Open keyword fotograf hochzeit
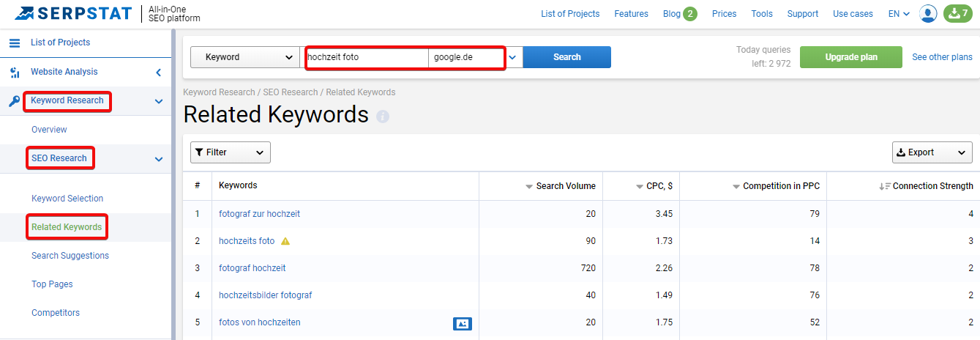Image resolution: width=980 pixels, height=340 pixels. click(253, 268)
